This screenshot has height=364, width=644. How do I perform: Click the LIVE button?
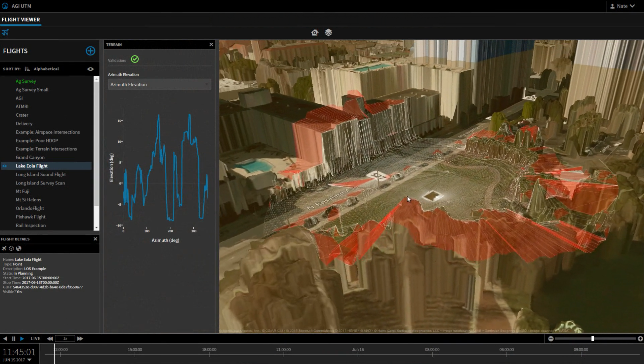pyautogui.click(x=35, y=338)
